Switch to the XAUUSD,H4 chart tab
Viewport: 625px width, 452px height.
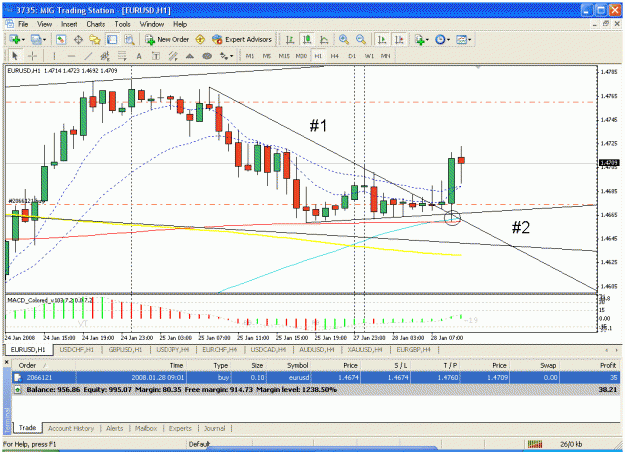point(365,350)
